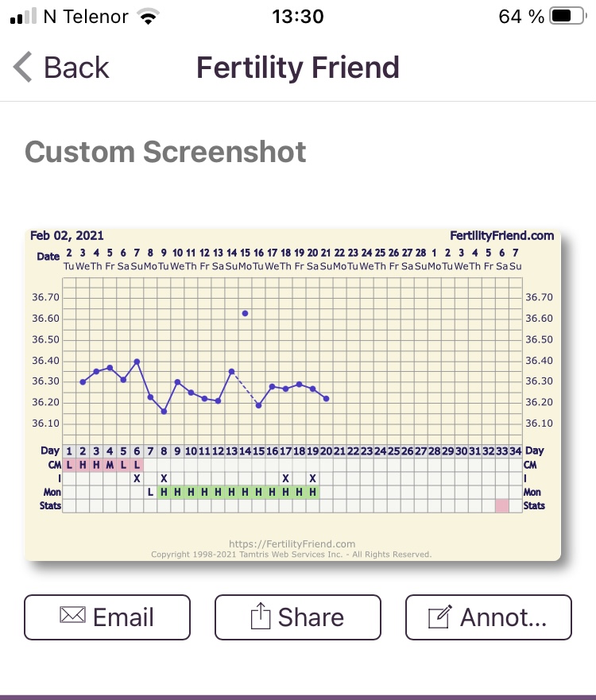Click the envelope icon on the Email button
Viewport: 596px width, 700px height.
tap(72, 615)
